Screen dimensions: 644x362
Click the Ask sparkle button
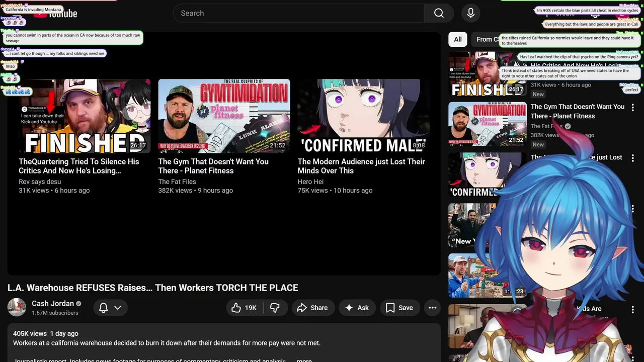(x=357, y=308)
